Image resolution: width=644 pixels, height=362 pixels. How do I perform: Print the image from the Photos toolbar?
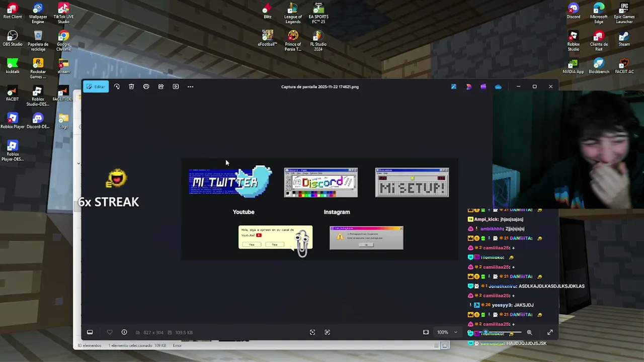pos(146,86)
